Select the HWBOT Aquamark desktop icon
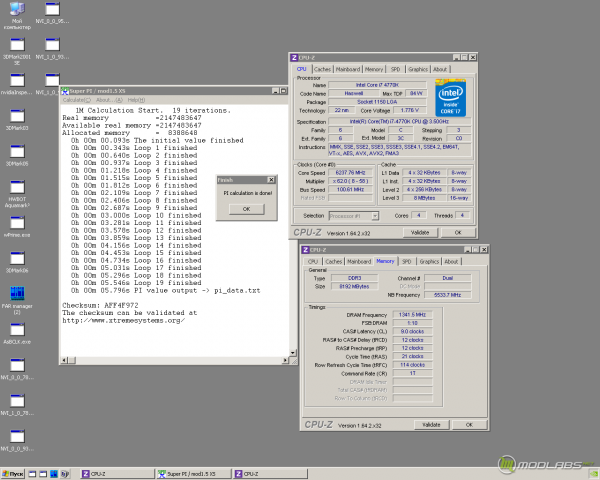Viewport: 600px width, 480px height. click(17, 194)
